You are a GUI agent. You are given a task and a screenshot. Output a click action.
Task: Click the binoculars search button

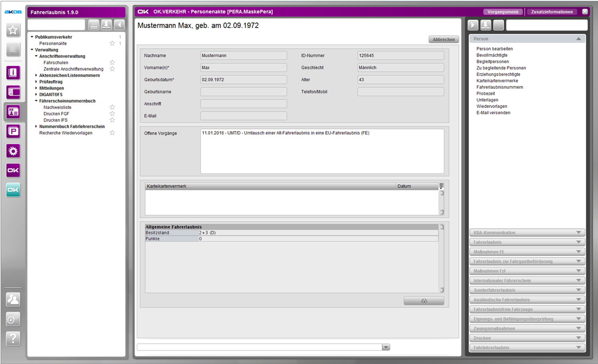point(424,301)
